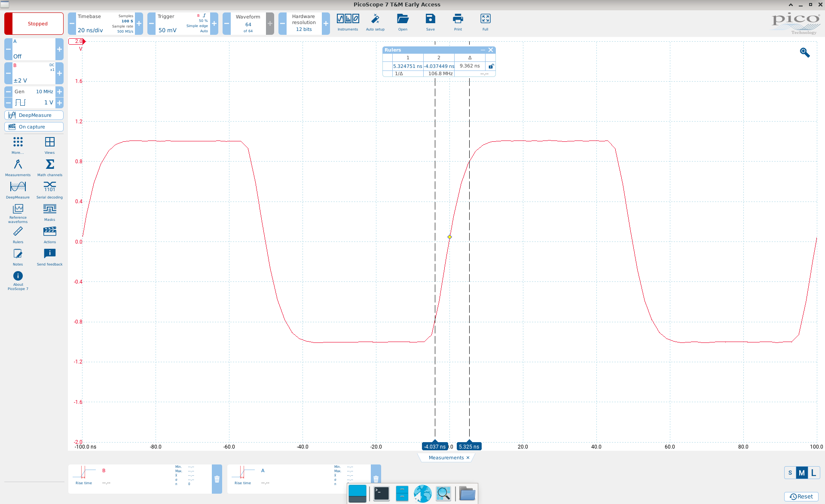Screen dimensions: 825x504
Task: Click the DeepMeasure button
Action: point(34,115)
